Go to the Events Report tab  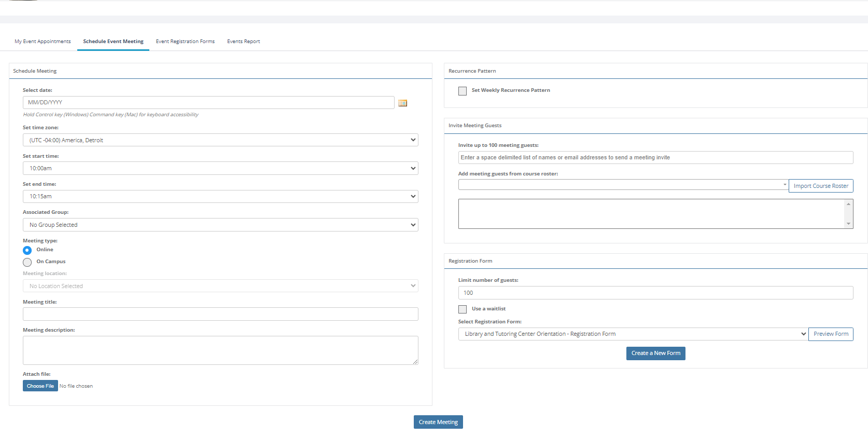tap(243, 42)
